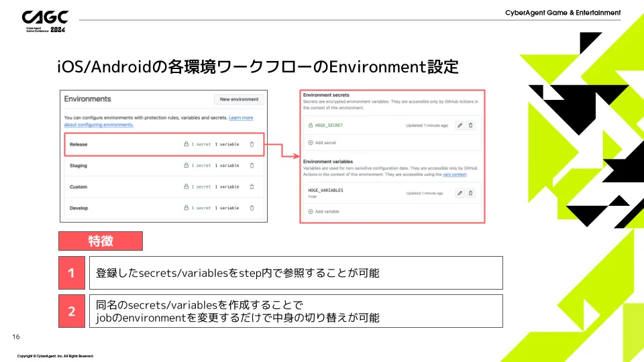Edit HOGE_VARIABLES with the pencil icon
The width and height of the screenshot is (644, 362).
[460, 193]
